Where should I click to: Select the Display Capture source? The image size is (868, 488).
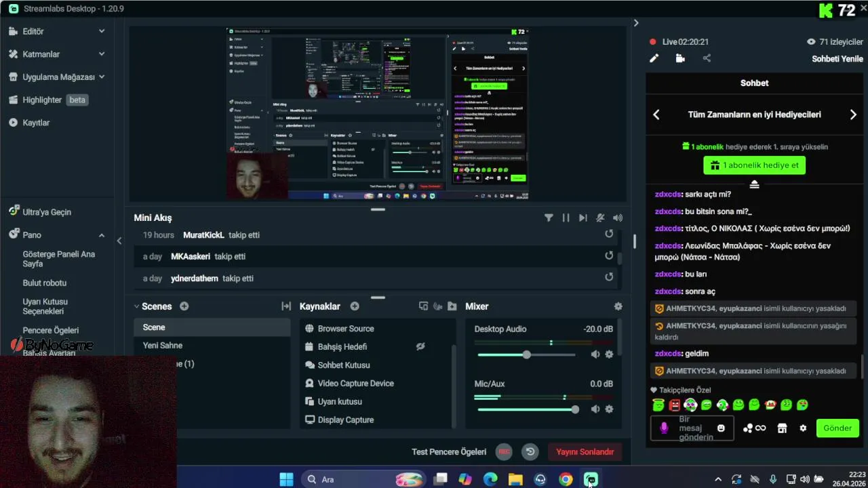(346, 420)
